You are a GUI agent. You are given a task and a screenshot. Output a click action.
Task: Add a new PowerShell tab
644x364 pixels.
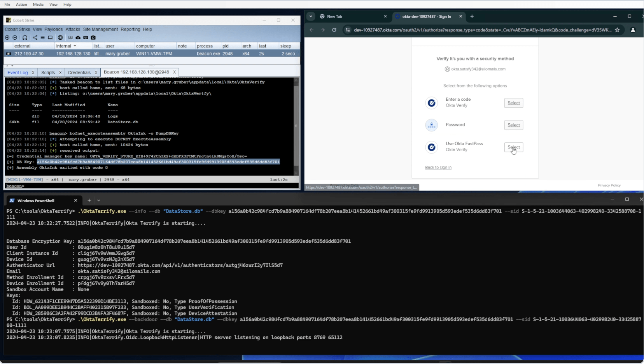click(x=89, y=200)
